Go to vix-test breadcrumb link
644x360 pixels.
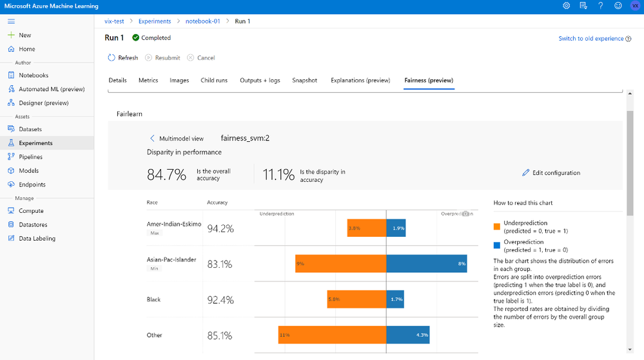pos(114,21)
